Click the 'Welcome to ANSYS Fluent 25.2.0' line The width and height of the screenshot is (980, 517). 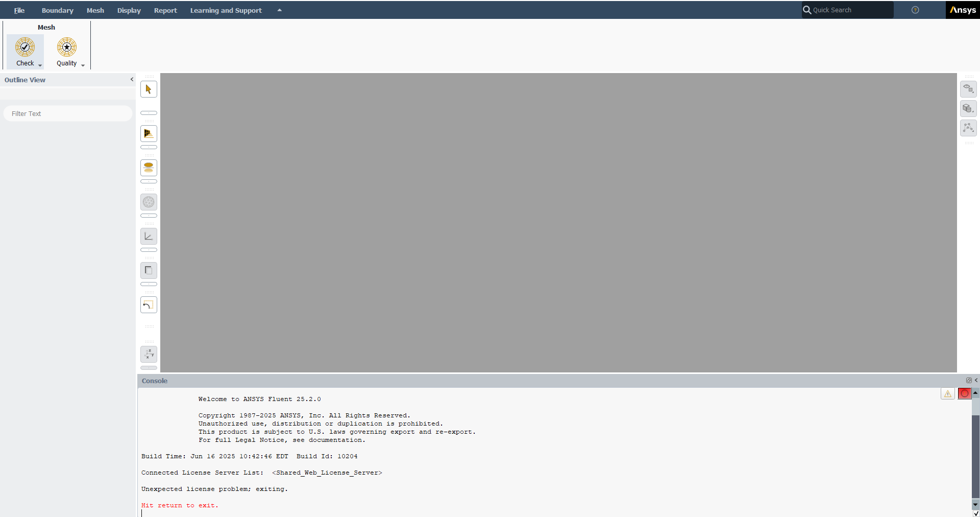(x=260, y=400)
